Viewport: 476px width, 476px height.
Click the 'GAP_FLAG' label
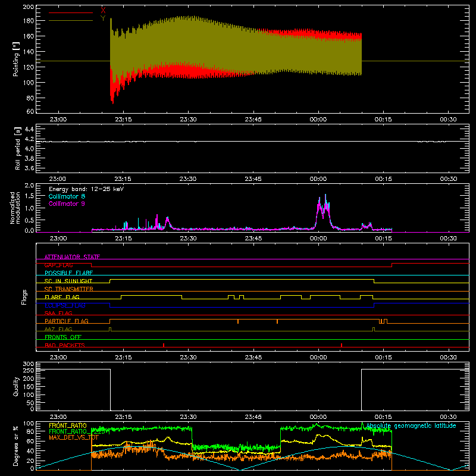tap(58, 265)
